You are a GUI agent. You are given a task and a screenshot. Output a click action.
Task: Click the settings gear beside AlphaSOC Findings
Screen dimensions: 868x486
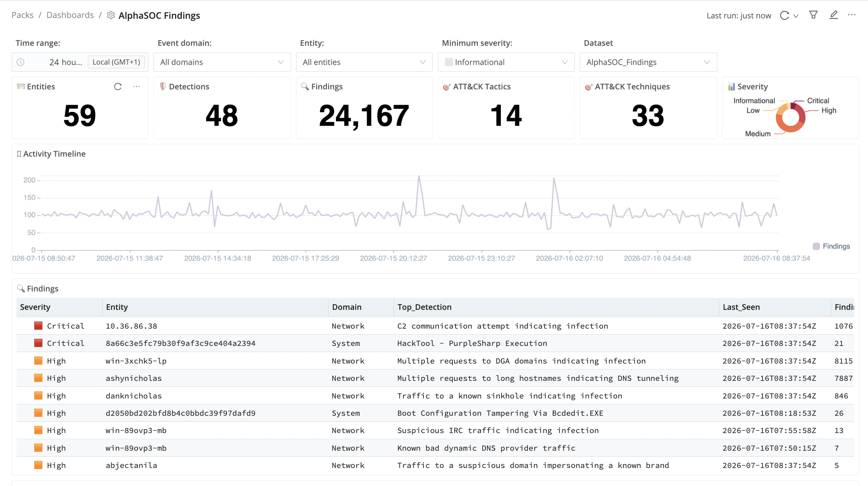pos(111,15)
